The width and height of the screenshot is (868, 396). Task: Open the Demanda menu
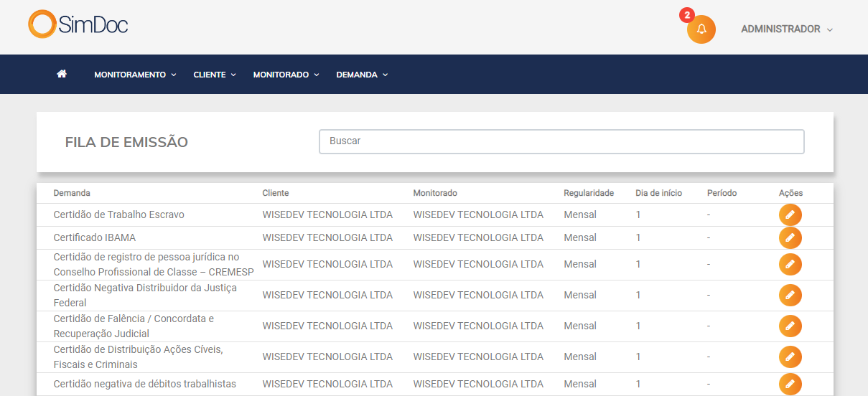[362, 75]
